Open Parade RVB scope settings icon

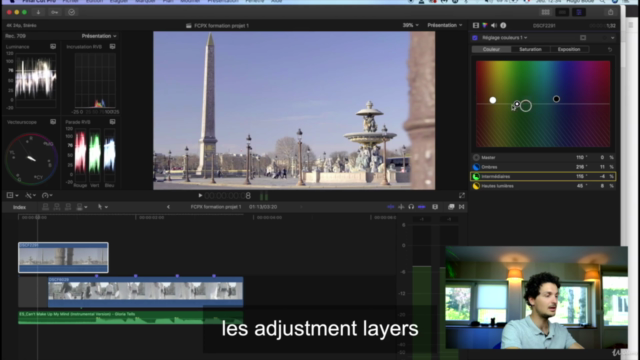(x=112, y=122)
